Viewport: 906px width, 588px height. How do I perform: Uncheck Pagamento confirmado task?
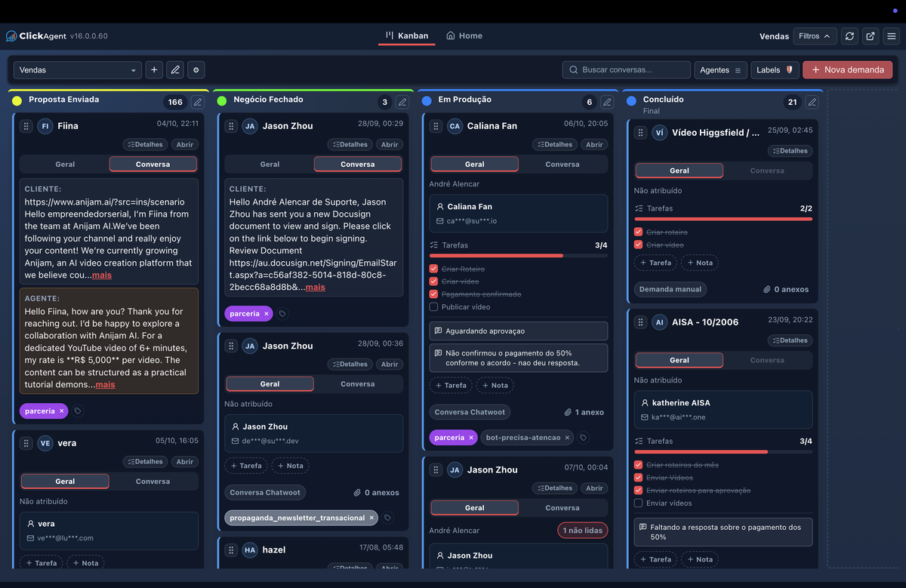pyautogui.click(x=433, y=294)
